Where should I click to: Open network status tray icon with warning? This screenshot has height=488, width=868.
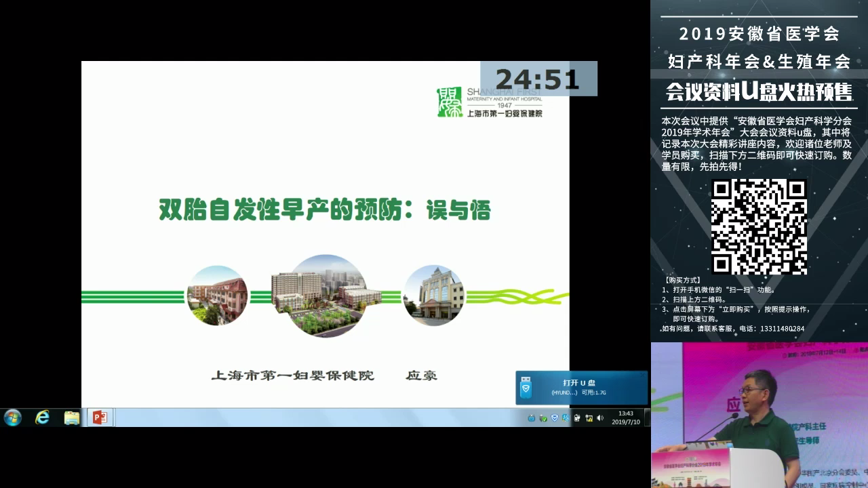pos(589,418)
